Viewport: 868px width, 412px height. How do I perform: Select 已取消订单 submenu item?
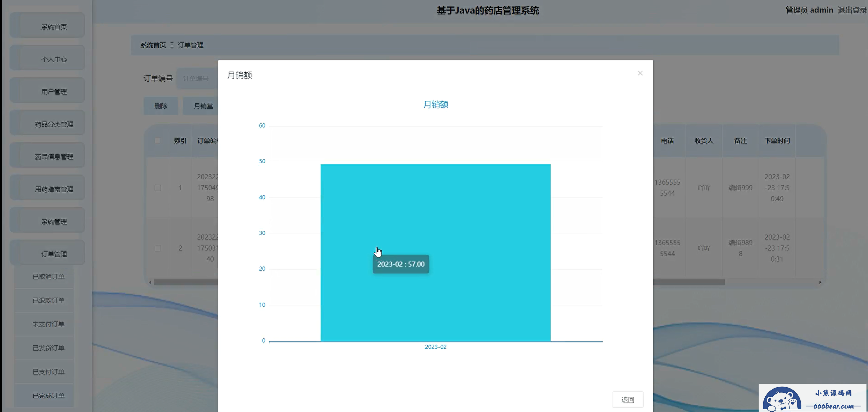pyautogui.click(x=48, y=277)
